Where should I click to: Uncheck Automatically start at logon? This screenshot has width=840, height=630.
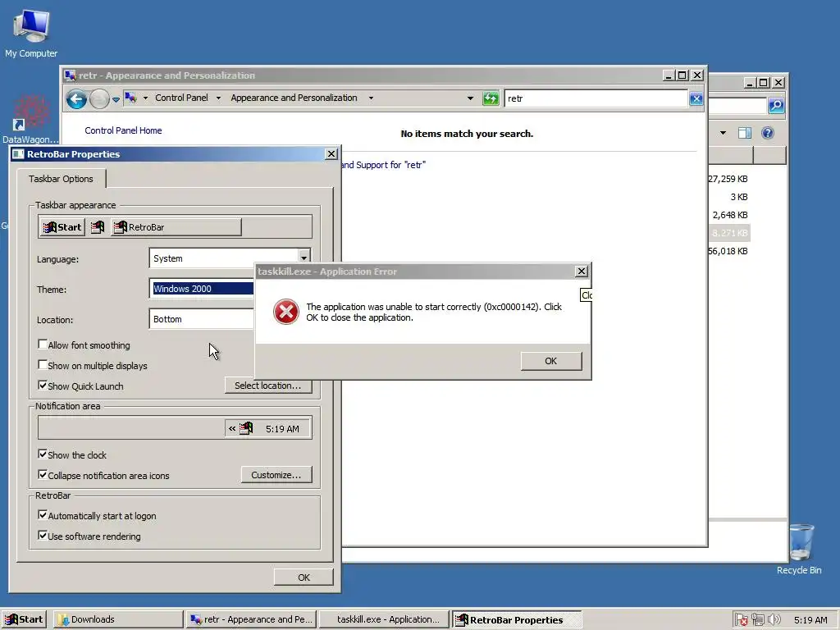point(43,515)
